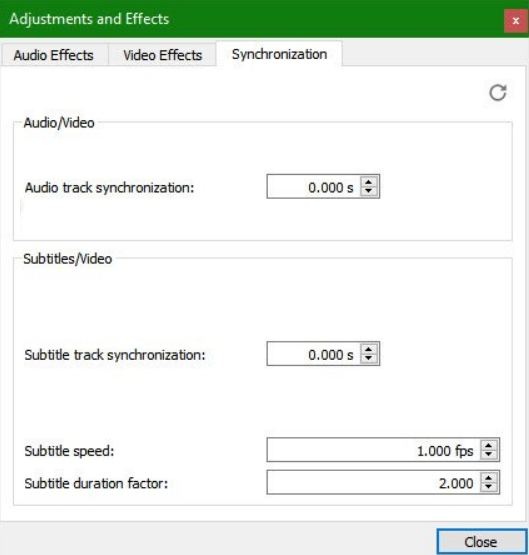Increase audio track synchronization with up arrow
This screenshot has width=529, height=555.
[369, 182]
